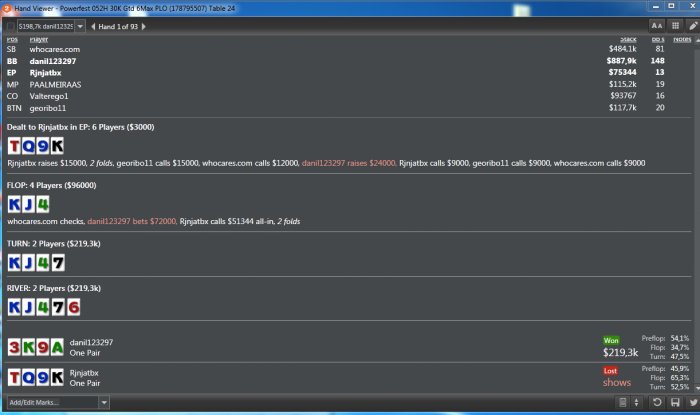Screen dimensions: 700x415
Task: Click the 7 card on turn row
Action: pos(58,263)
